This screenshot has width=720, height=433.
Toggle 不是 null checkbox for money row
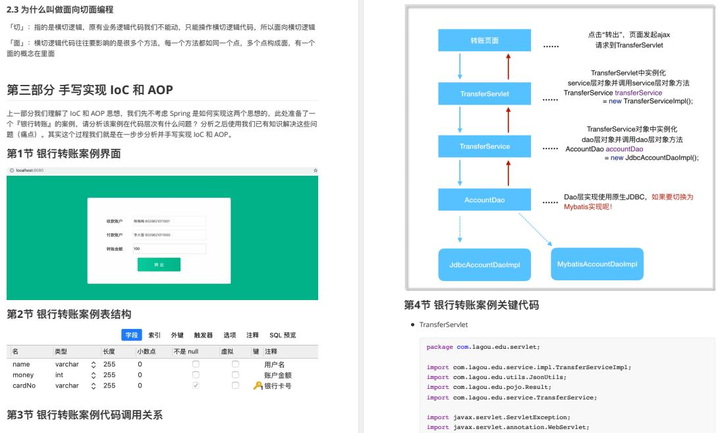pyautogui.click(x=196, y=375)
